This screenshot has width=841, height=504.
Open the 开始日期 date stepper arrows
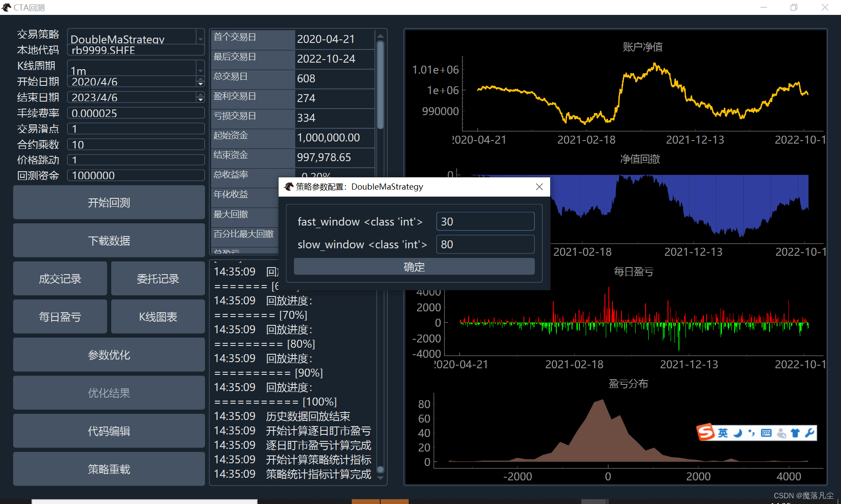pos(200,81)
